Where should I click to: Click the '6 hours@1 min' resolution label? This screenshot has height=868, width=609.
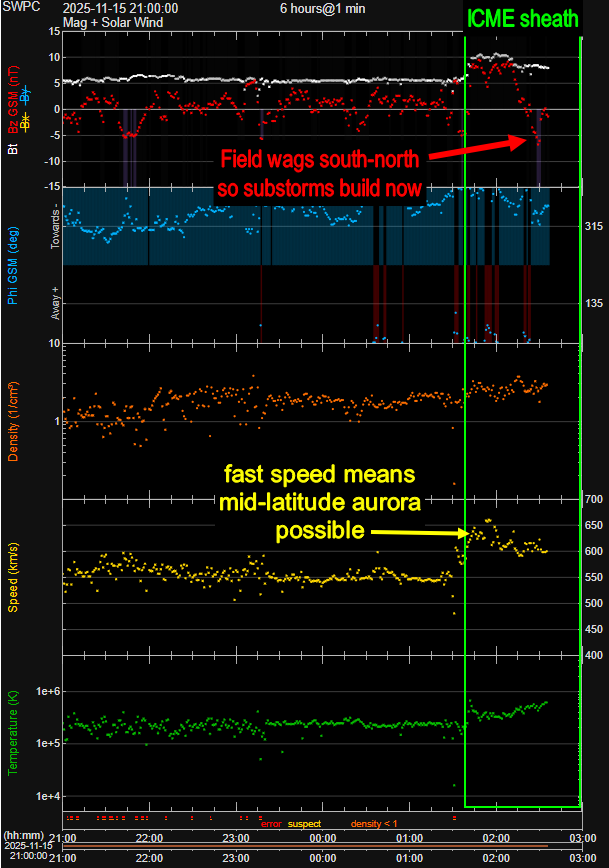click(322, 8)
